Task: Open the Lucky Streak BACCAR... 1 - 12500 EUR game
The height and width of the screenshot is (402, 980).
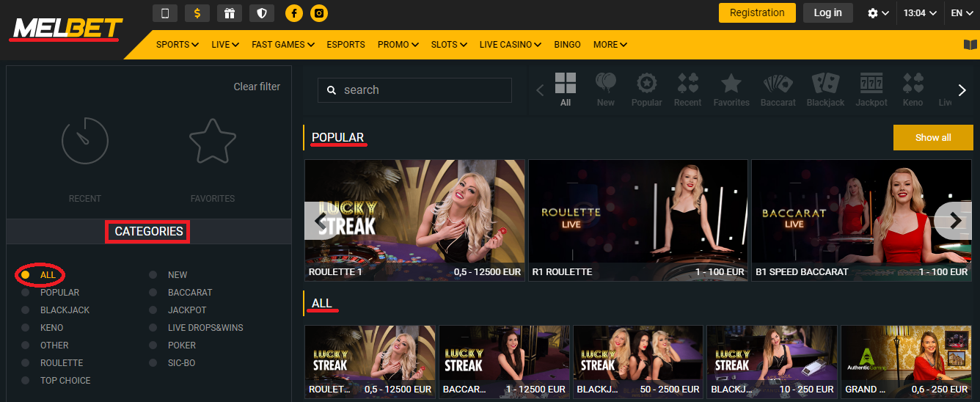Action: 504,362
